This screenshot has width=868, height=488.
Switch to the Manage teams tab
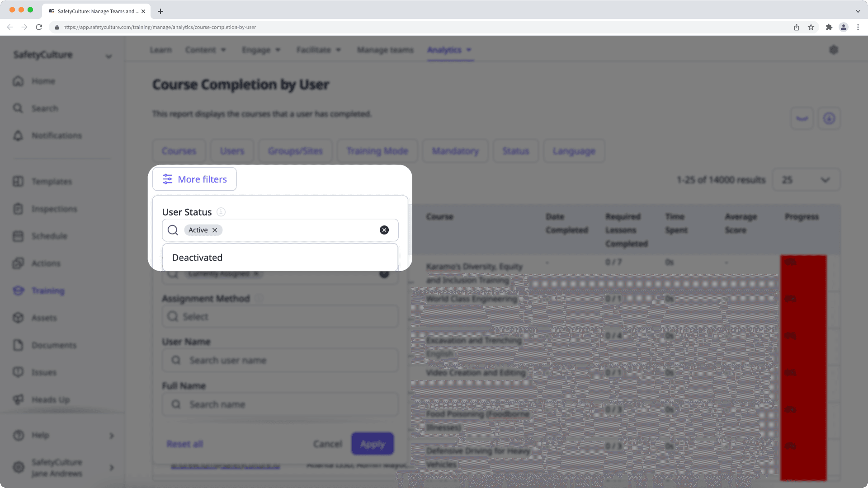pyautogui.click(x=385, y=50)
